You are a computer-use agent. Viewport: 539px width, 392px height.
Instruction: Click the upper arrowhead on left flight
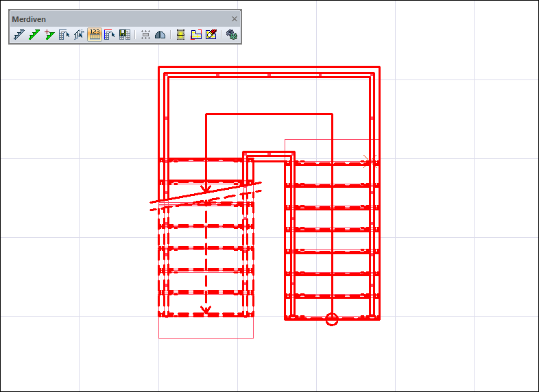click(x=206, y=188)
